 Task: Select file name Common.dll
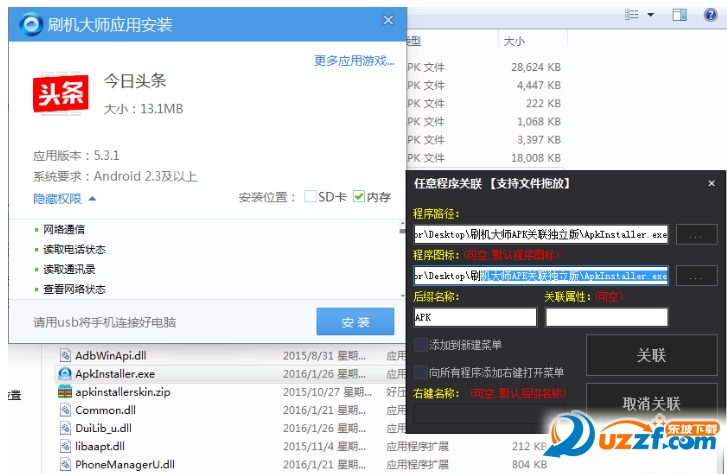tap(105, 410)
